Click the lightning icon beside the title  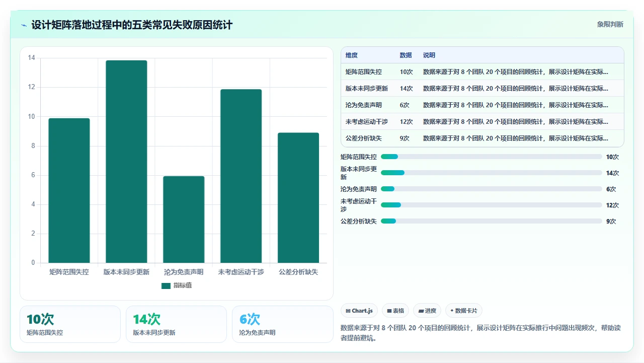click(x=24, y=25)
